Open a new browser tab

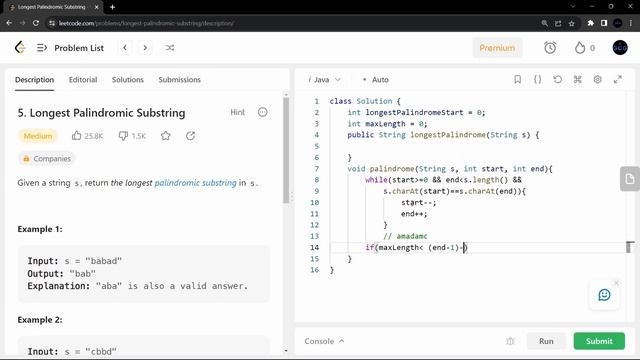coord(112,7)
